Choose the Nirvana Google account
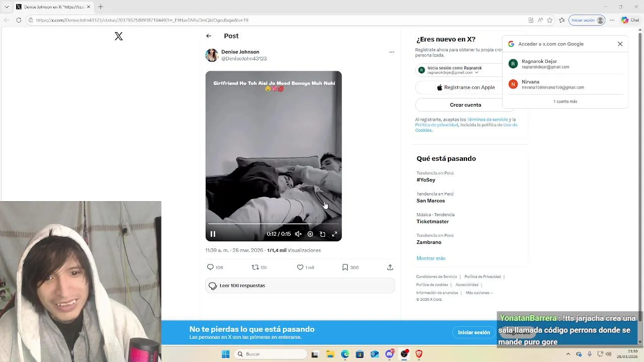The height and width of the screenshot is (362, 644). click(x=566, y=84)
